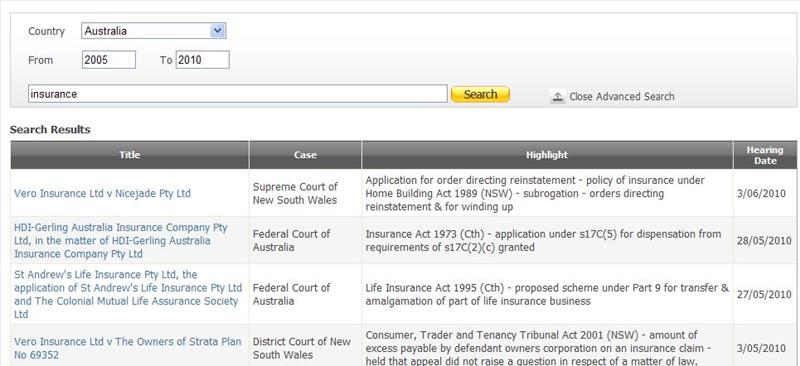Select Federal Court of Australia cell in St Andrew's row
Screen dimensions: 800x366
point(305,295)
